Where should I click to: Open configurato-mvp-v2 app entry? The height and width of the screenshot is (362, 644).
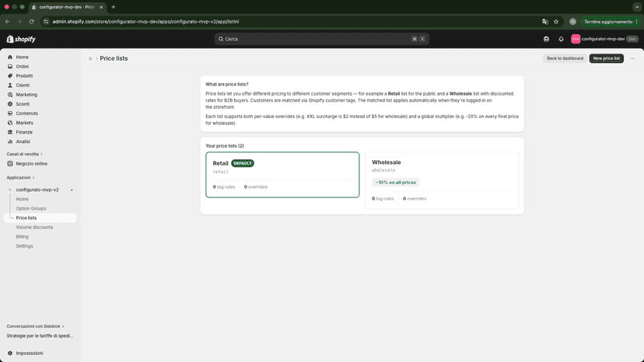coord(37,190)
